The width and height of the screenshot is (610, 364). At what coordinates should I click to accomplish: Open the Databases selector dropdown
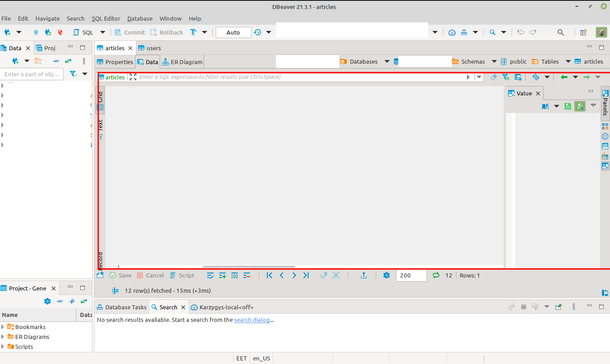tap(387, 61)
